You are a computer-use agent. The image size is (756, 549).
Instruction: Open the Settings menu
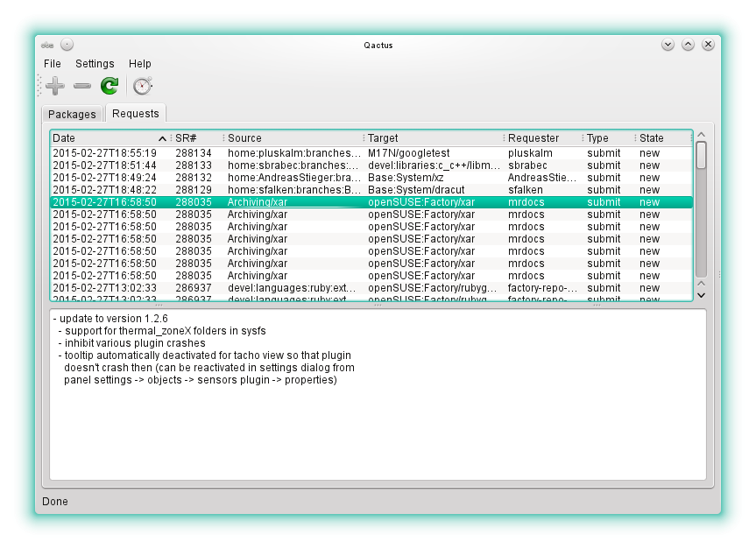(x=95, y=64)
